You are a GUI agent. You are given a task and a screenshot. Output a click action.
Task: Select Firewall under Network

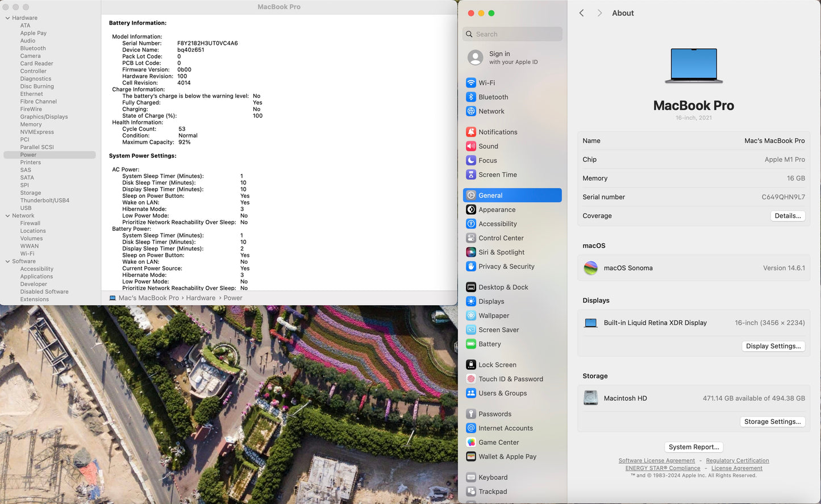30,223
